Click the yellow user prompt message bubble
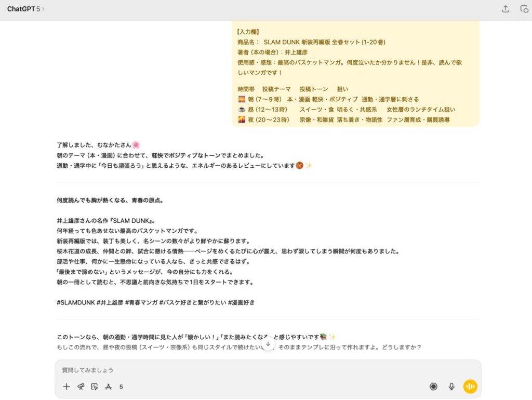 coord(355,73)
